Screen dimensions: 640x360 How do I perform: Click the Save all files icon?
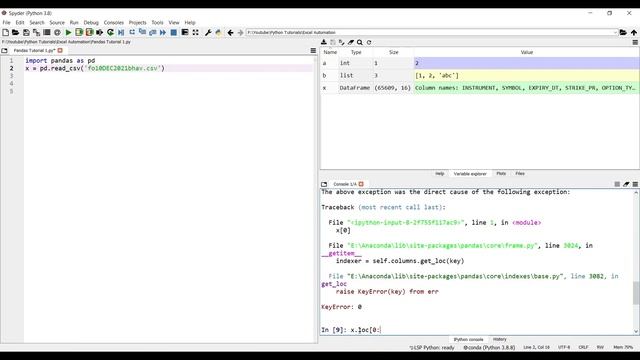(x=36, y=32)
